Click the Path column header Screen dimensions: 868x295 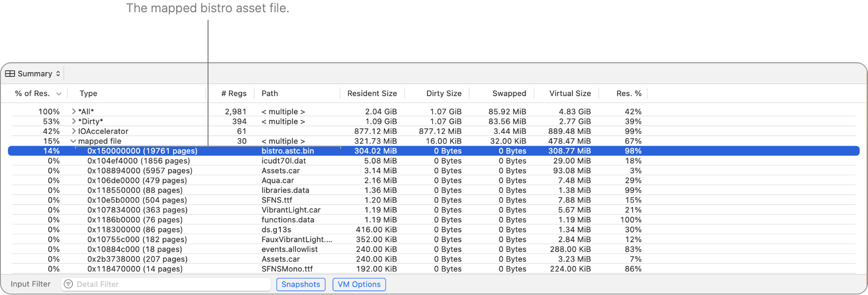coord(270,93)
